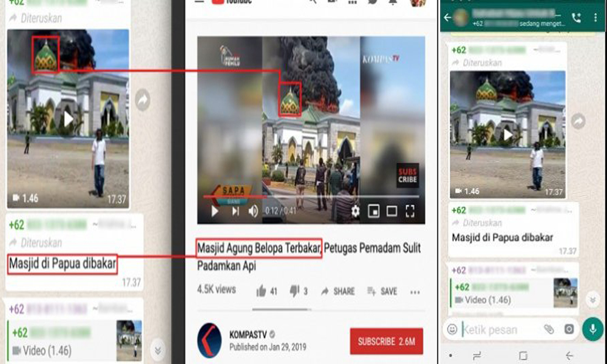
Task: Subscribe to the KOMPASTV channel
Action: 386,342
